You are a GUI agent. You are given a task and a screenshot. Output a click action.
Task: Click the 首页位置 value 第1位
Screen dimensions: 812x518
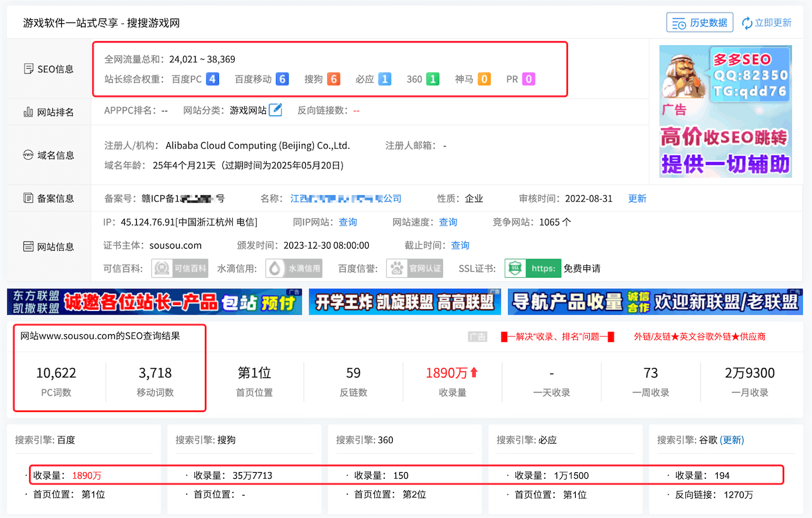tap(254, 373)
